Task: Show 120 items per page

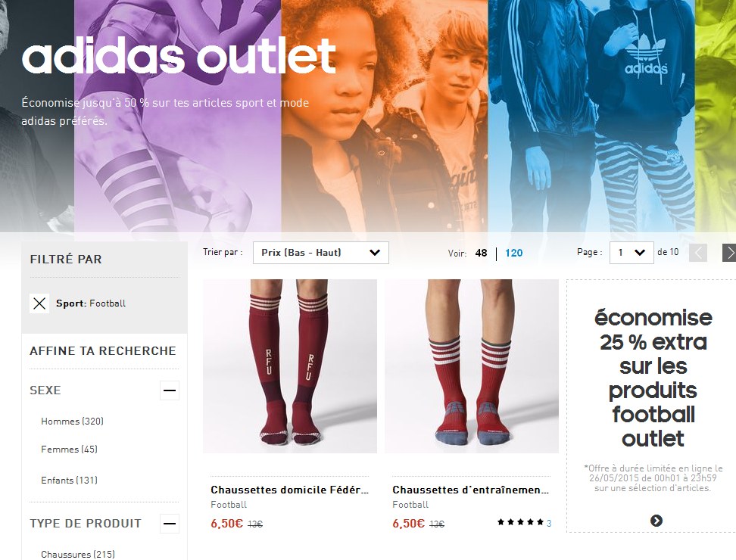Action: [513, 254]
